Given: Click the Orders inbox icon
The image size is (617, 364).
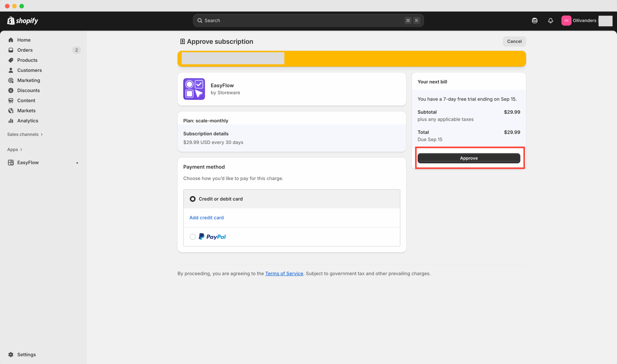Looking at the screenshot, I should click(11, 50).
